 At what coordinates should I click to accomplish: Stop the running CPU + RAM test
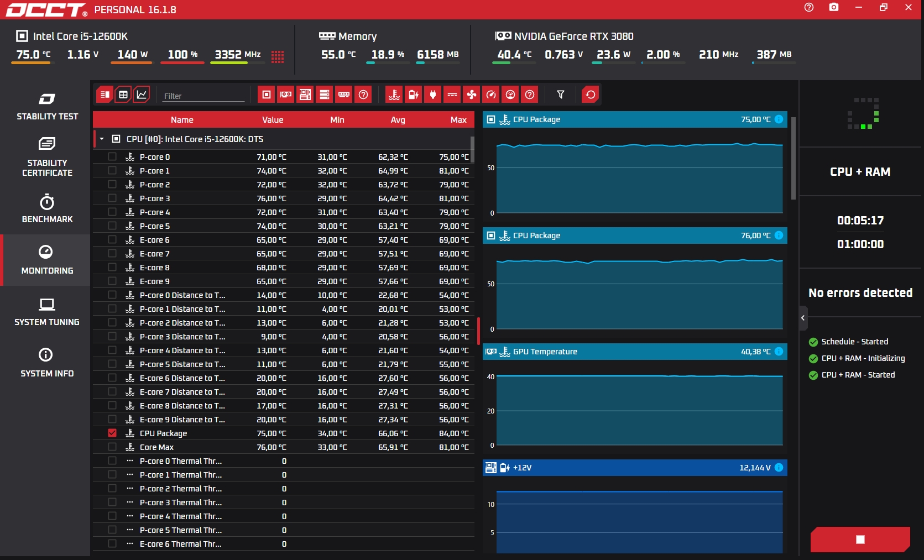coord(860,540)
